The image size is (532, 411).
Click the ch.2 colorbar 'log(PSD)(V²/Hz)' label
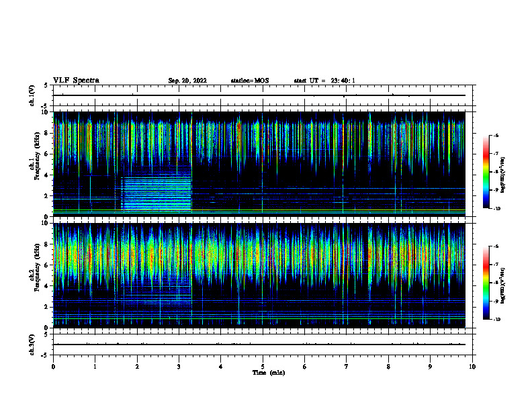pos(503,285)
